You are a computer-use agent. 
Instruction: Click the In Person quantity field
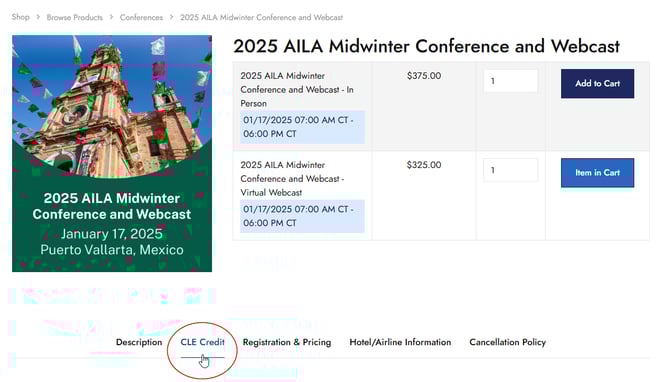[x=511, y=81]
